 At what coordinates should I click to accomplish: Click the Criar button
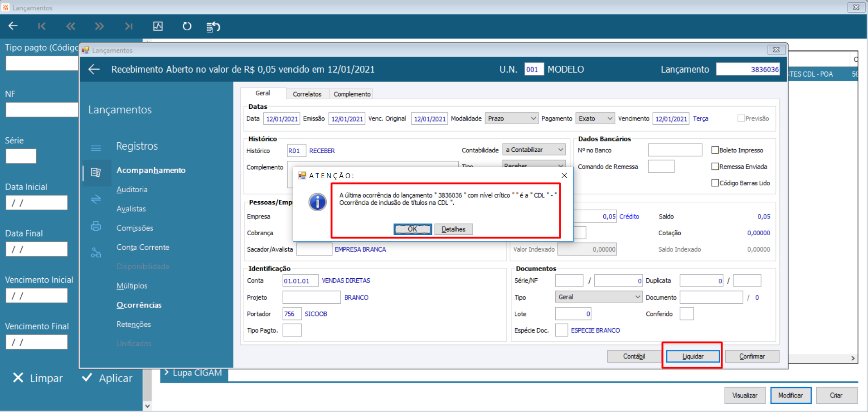[x=836, y=395]
